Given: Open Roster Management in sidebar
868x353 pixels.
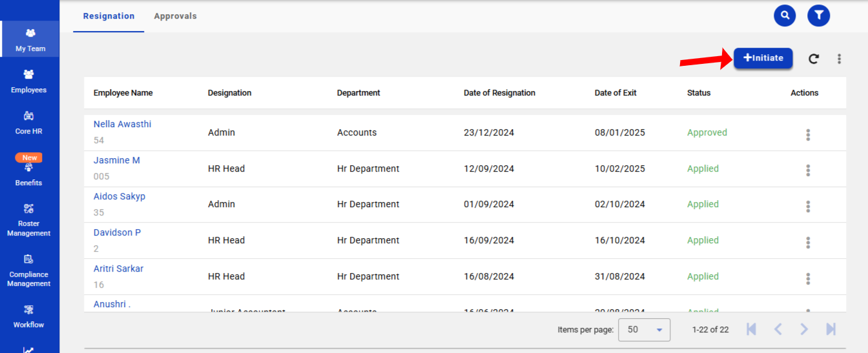Looking at the screenshot, I should 29,220.
